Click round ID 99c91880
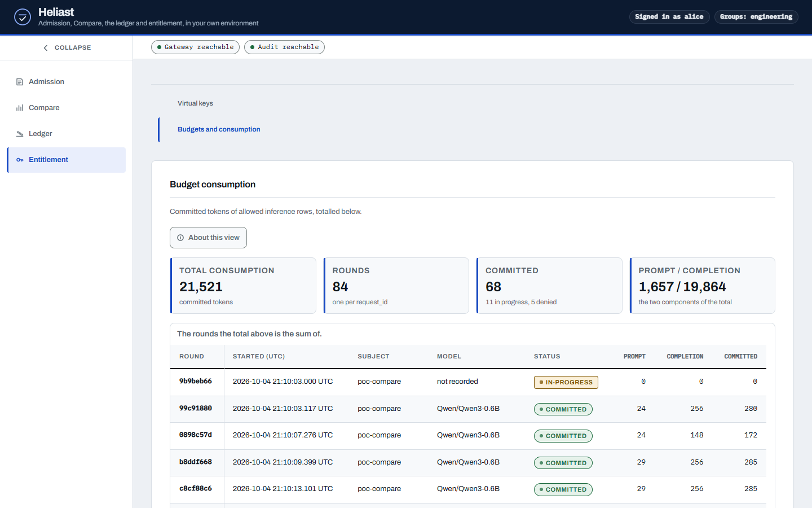This screenshot has height=508, width=812. click(196, 409)
